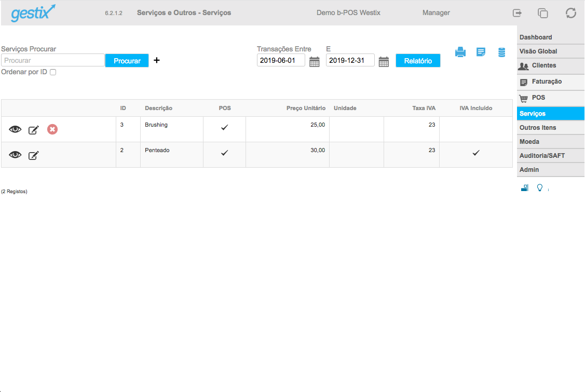The width and height of the screenshot is (585, 392).
Task: Click the blue Procurar button
Action: (127, 60)
